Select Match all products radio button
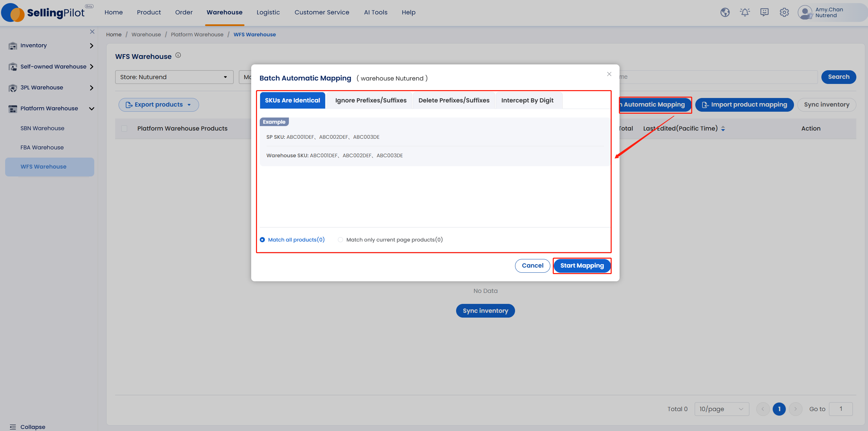 pyautogui.click(x=262, y=240)
